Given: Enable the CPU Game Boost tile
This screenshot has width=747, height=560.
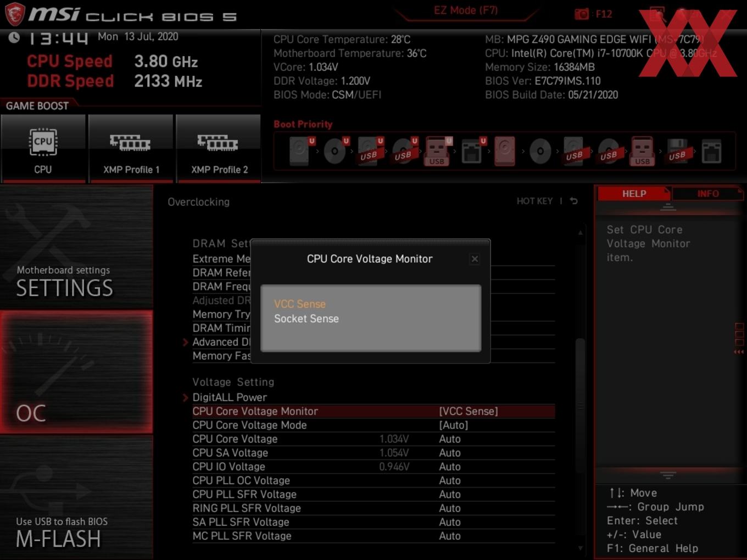Looking at the screenshot, I should (43, 148).
